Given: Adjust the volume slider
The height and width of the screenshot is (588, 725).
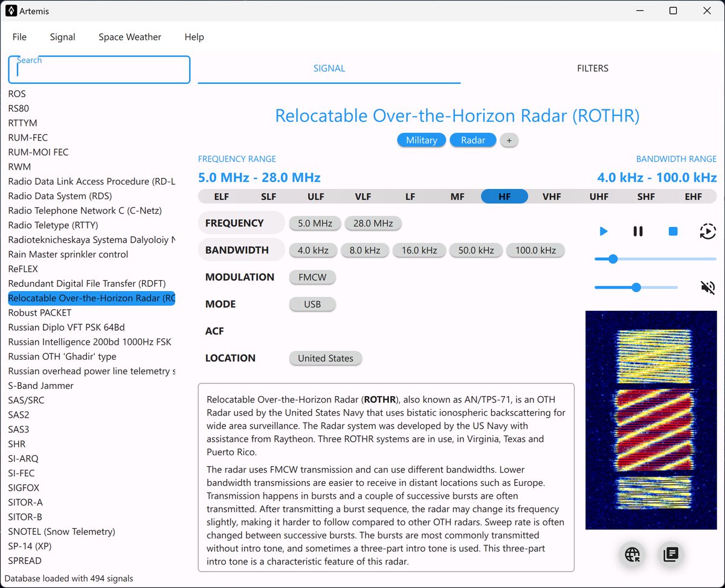Looking at the screenshot, I should coord(636,287).
